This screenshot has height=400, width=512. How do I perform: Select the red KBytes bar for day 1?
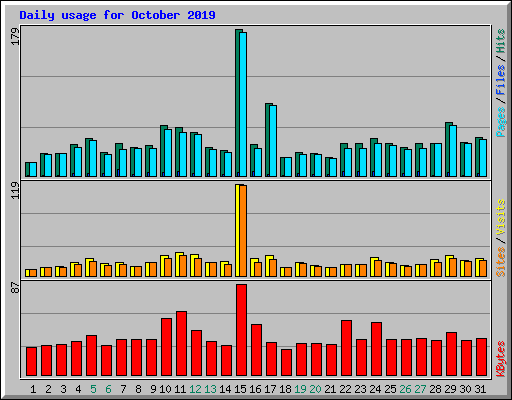tap(31, 362)
